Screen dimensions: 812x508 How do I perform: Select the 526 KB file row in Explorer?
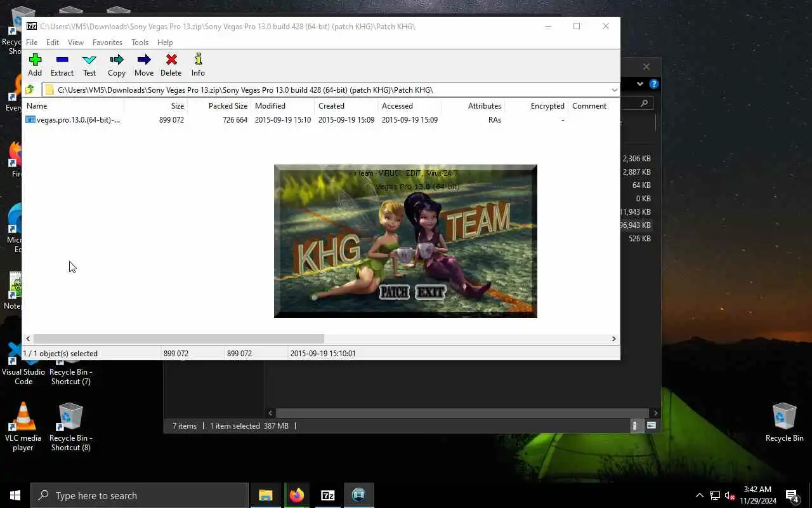coord(636,239)
